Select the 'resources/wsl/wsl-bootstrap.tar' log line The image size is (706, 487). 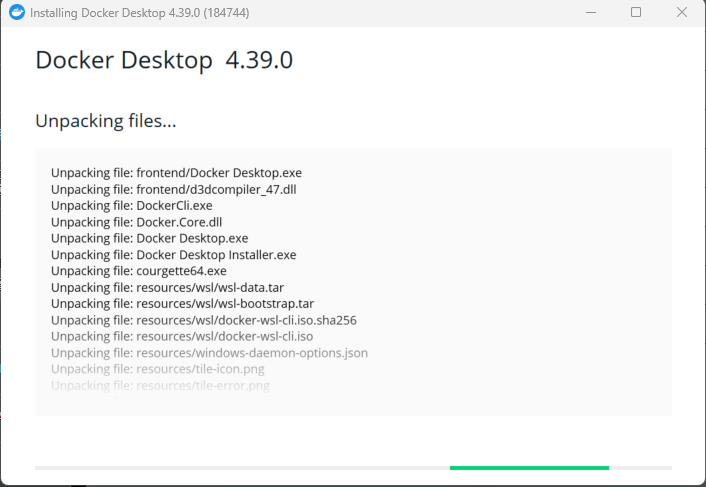click(182, 304)
